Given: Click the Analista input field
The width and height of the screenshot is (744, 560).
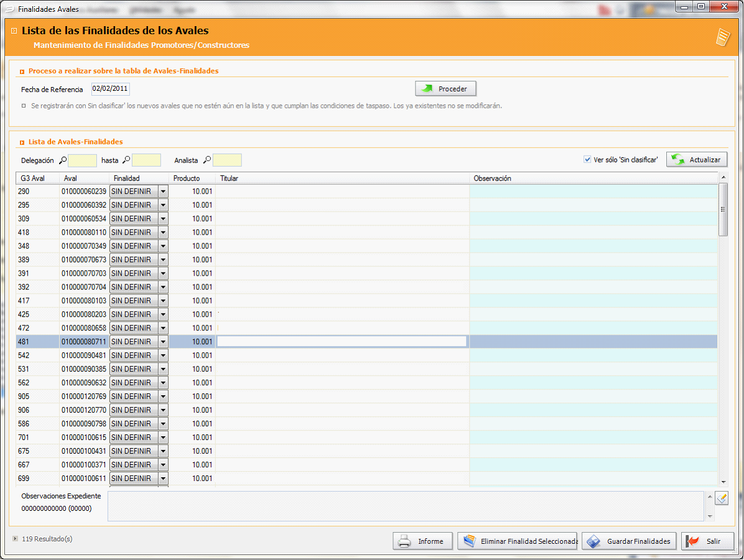Looking at the screenshot, I should click(x=227, y=161).
